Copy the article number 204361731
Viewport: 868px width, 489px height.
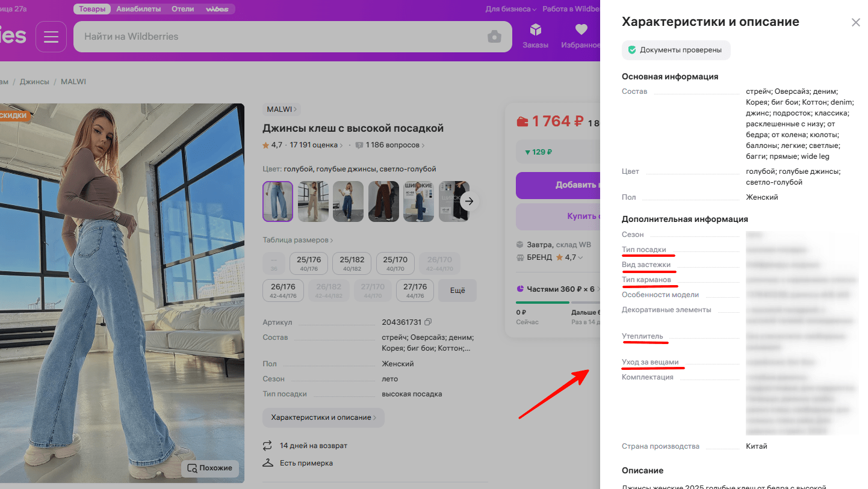(x=428, y=322)
